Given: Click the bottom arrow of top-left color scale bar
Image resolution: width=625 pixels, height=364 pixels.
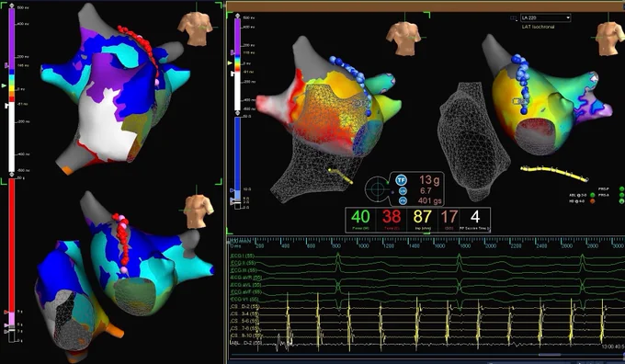Looking at the screenshot, I should [12, 175].
